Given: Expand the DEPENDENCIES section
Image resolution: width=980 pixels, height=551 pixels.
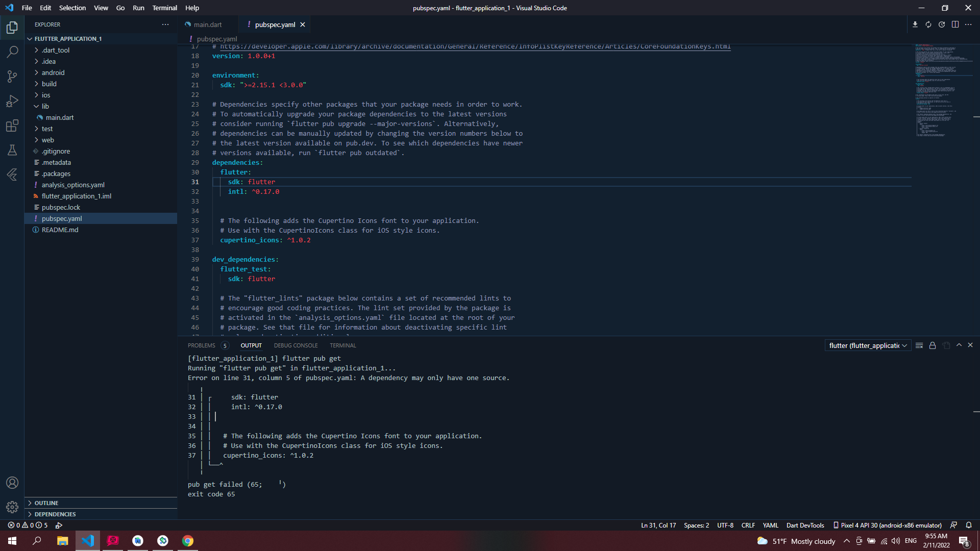Looking at the screenshot, I should [x=101, y=514].
